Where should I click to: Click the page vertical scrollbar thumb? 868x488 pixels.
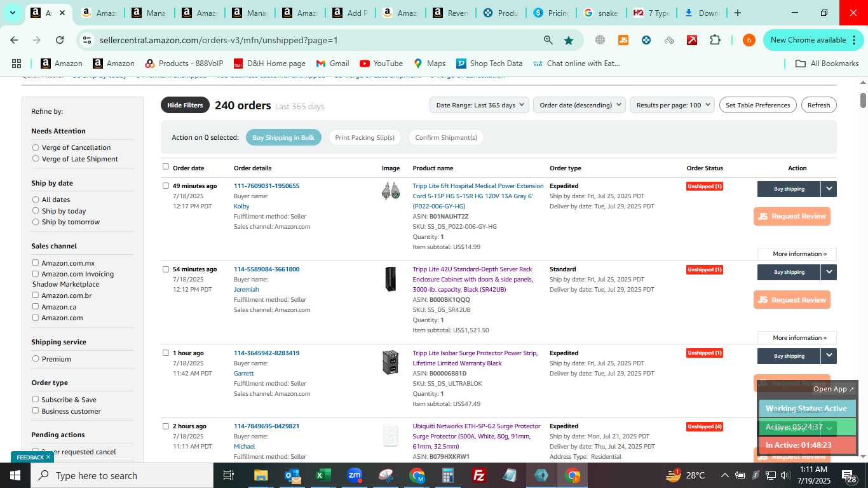[x=863, y=100]
